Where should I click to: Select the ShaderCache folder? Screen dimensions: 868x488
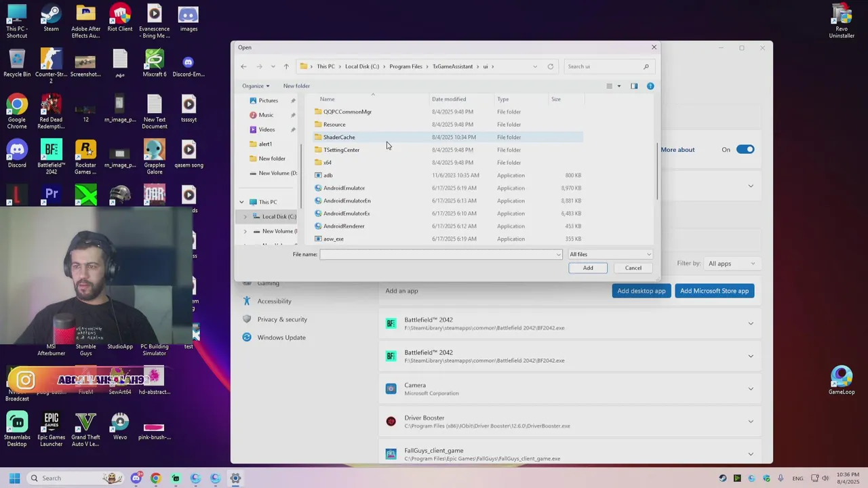pyautogui.click(x=448, y=137)
